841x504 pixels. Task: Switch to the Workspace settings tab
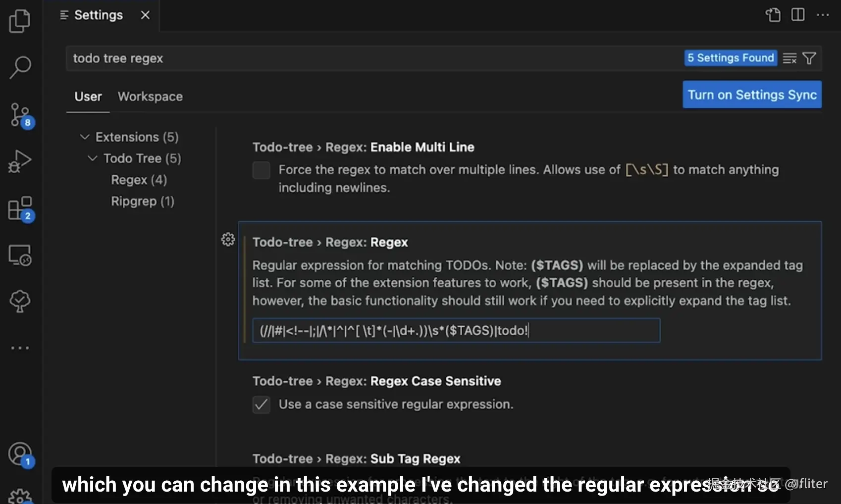coord(150,97)
